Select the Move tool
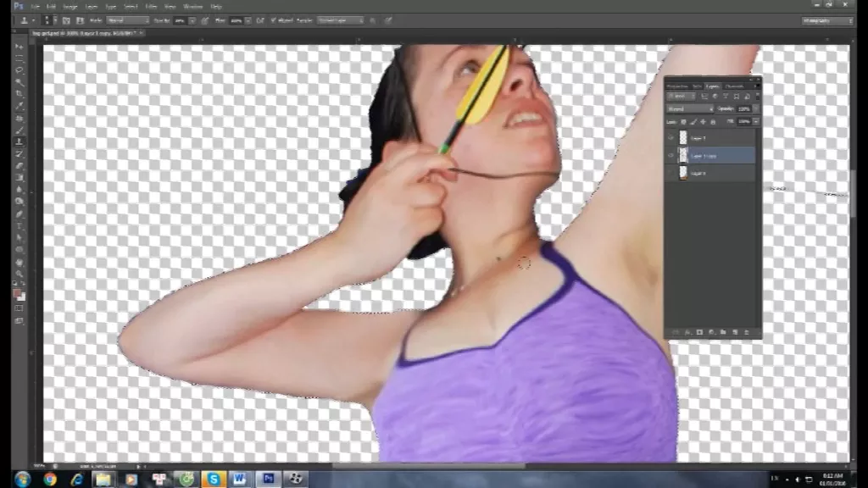The image size is (868, 488). (19, 47)
